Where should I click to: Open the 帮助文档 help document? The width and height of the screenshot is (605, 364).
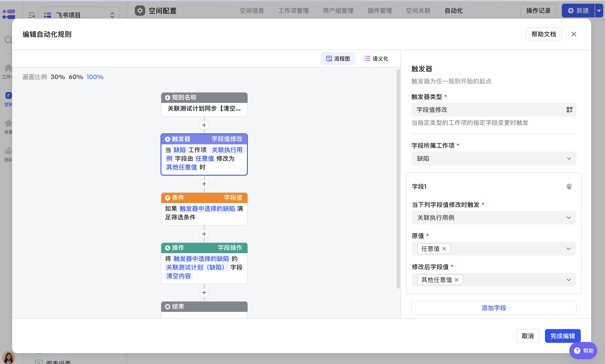(544, 34)
